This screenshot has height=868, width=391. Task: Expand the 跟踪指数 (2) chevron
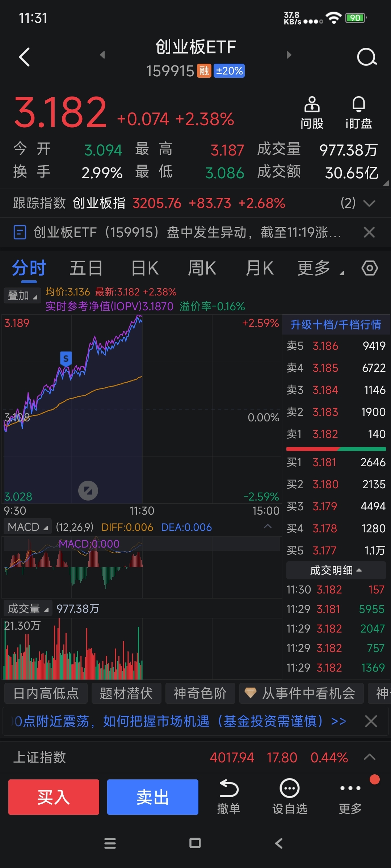[x=369, y=203]
